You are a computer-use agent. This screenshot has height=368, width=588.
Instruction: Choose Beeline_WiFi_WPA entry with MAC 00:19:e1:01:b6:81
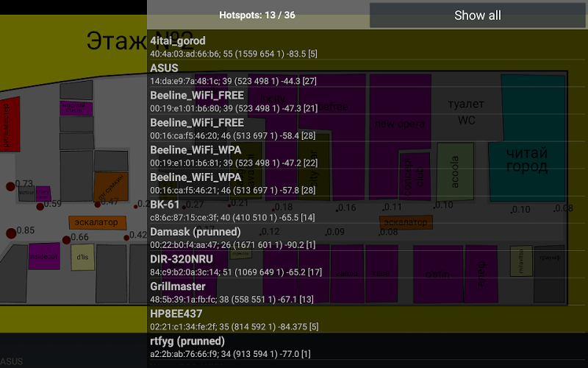click(367, 156)
